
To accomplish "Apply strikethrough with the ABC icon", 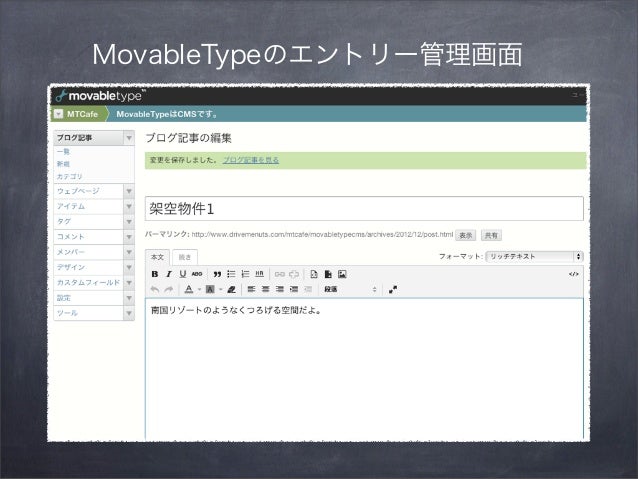I will tap(197, 274).
